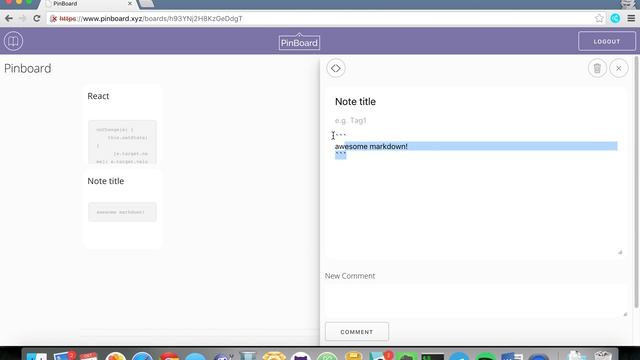Click the note body textarea
640x360 pixels.
coord(476,192)
